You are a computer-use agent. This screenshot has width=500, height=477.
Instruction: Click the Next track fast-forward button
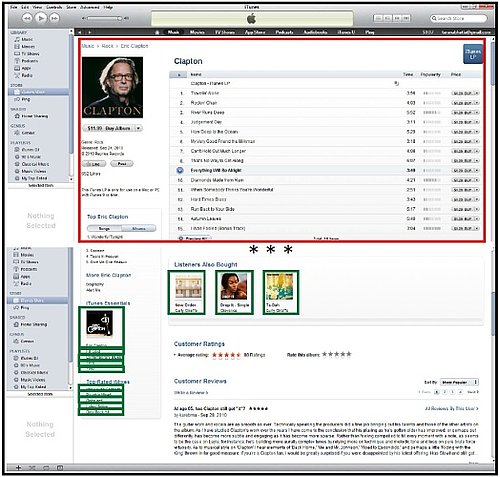pos(55,18)
